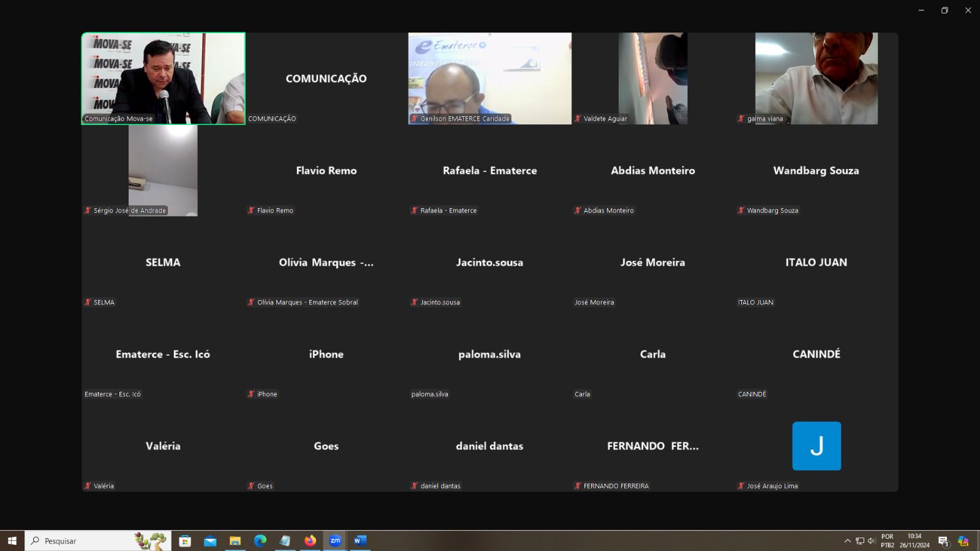The width and height of the screenshot is (980, 551).
Task: Click José Araujo Lima's J avatar
Action: click(816, 446)
